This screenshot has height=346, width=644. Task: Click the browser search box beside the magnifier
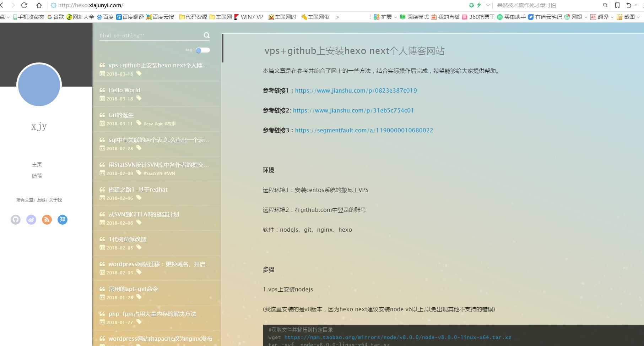tap(547, 5)
